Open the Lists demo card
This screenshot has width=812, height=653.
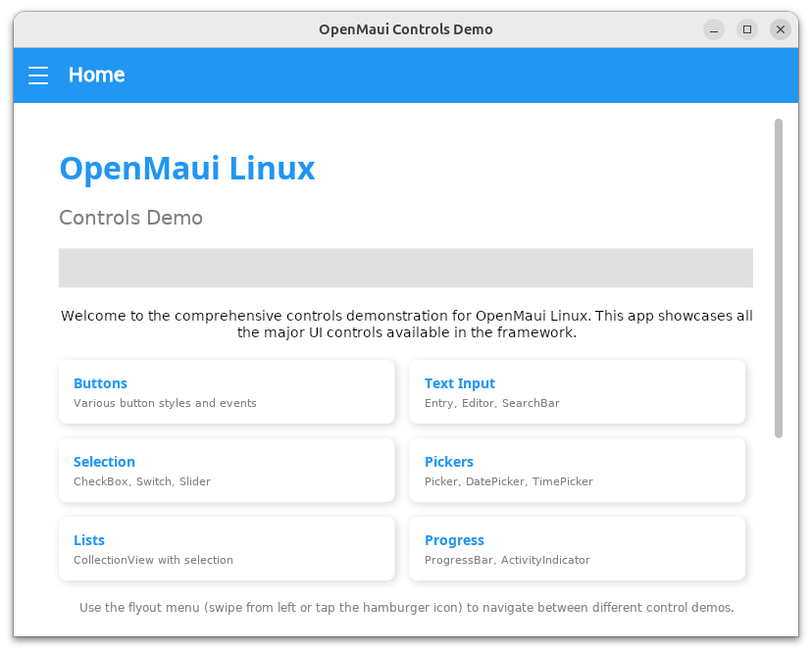click(227, 548)
